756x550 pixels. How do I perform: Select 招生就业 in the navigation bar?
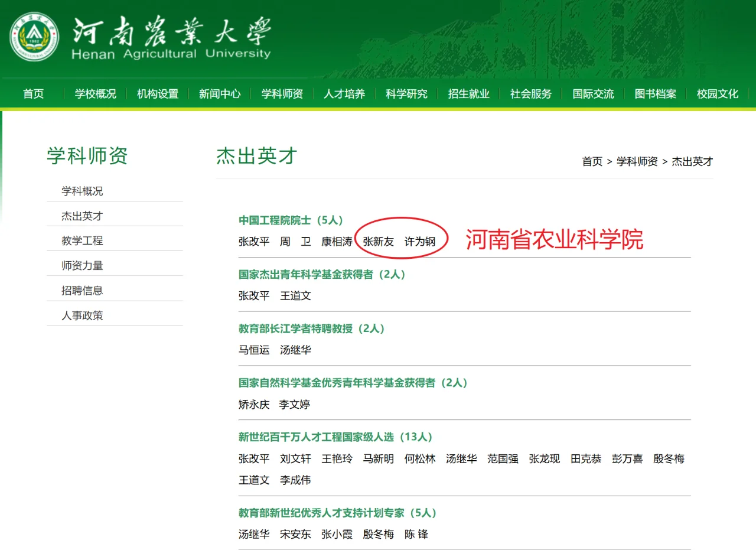coord(469,94)
